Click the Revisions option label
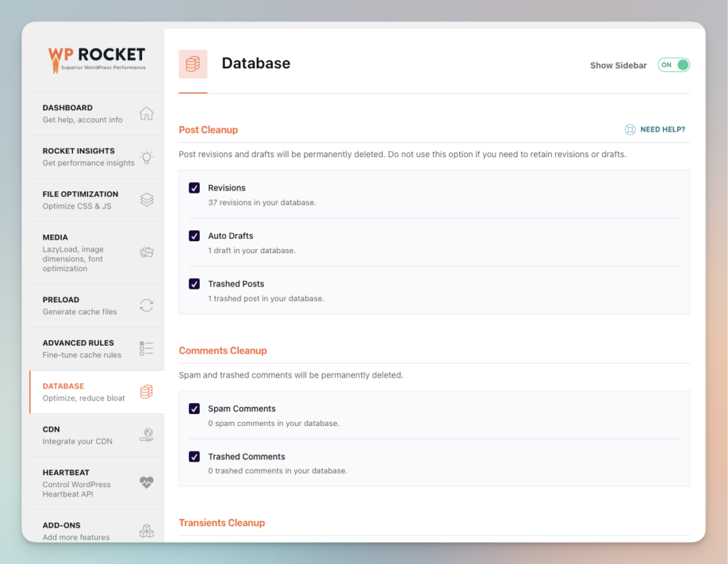 click(x=227, y=188)
